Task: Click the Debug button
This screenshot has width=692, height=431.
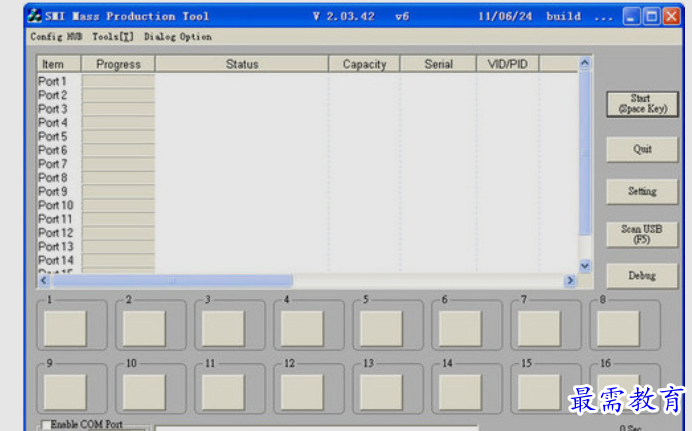Action: click(642, 276)
